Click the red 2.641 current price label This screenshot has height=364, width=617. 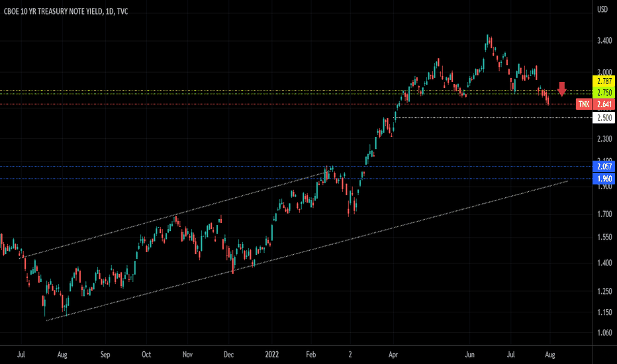click(604, 105)
